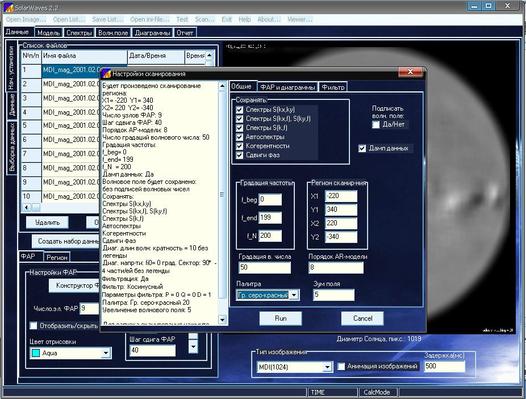Click the Создать набор данных button
This screenshot has height=399, width=526.
(66, 241)
